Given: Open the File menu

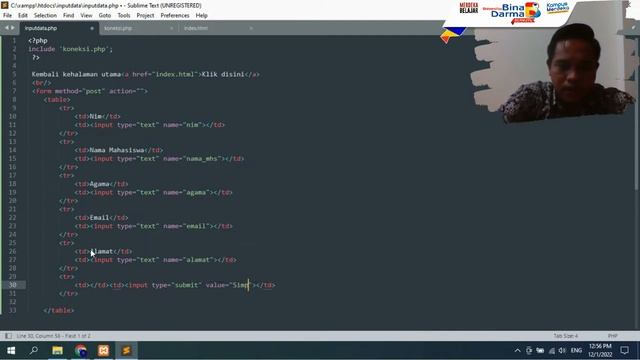Looking at the screenshot, I should click(7, 16).
